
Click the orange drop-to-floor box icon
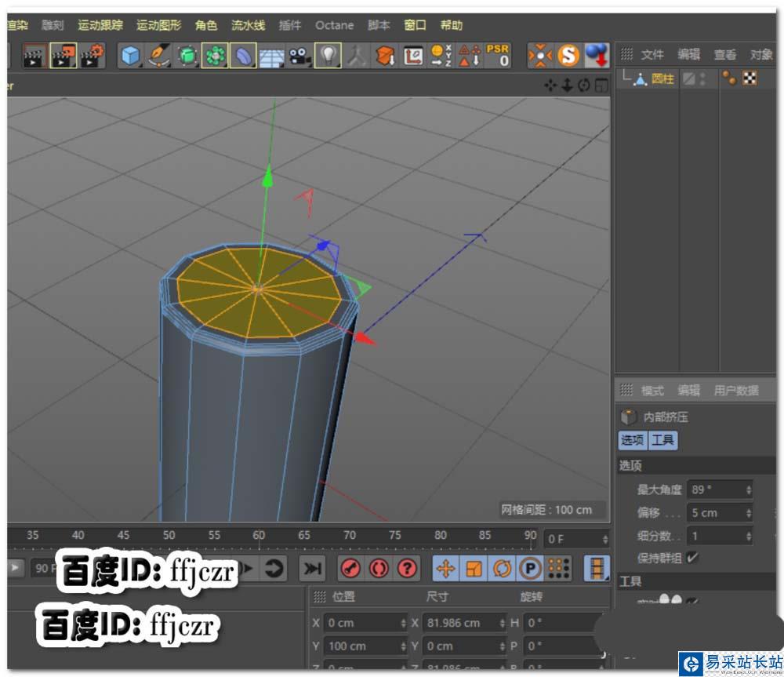pyautogui.click(x=385, y=56)
